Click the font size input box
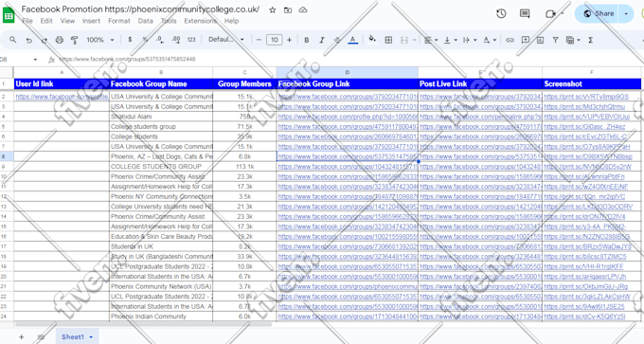 coord(274,40)
